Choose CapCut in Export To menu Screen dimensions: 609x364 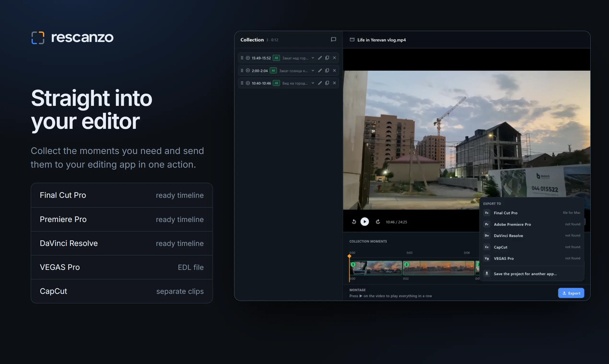pyautogui.click(x=532, y=247)
